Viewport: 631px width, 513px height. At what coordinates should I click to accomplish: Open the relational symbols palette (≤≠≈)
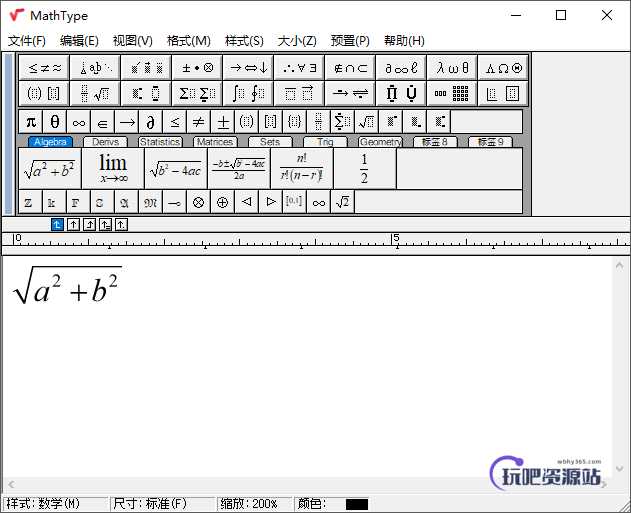(x=44, y=68)
